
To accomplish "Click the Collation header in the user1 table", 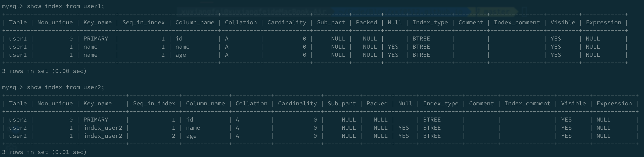I will coord(241,23).
